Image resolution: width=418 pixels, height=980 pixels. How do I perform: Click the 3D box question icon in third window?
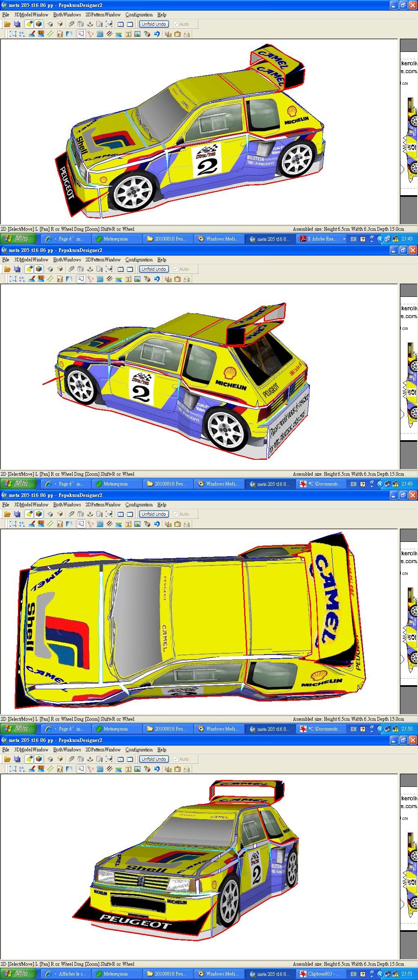[x=147, y=524]
